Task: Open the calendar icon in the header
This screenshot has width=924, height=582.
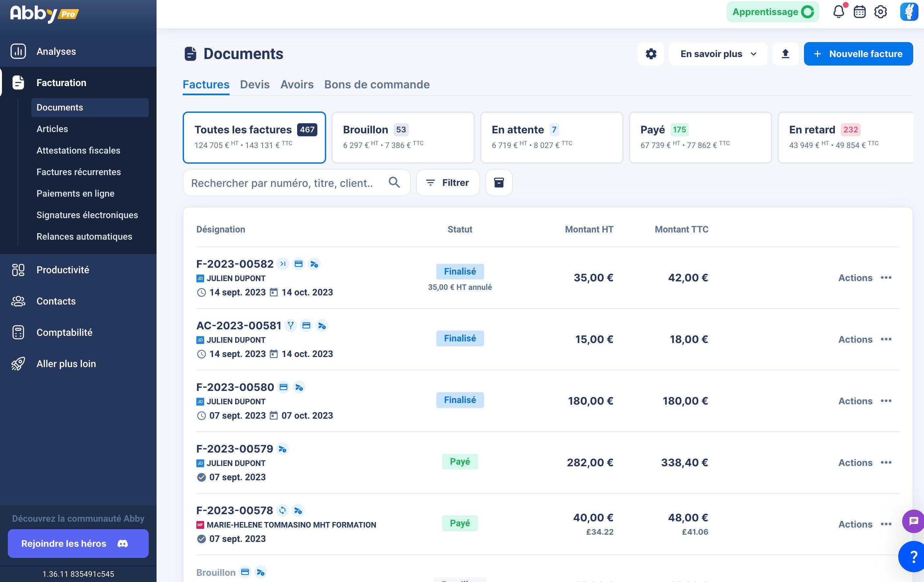Action: [x=859, y=12]
